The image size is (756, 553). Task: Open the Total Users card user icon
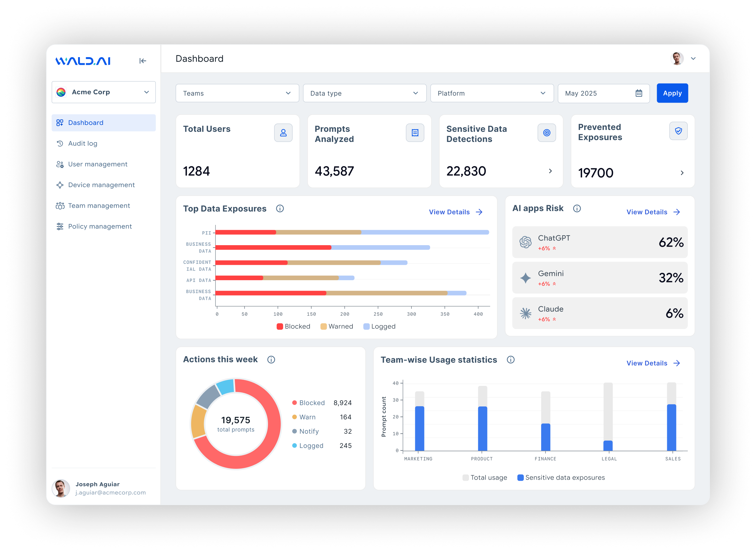[x=283, y=132]
